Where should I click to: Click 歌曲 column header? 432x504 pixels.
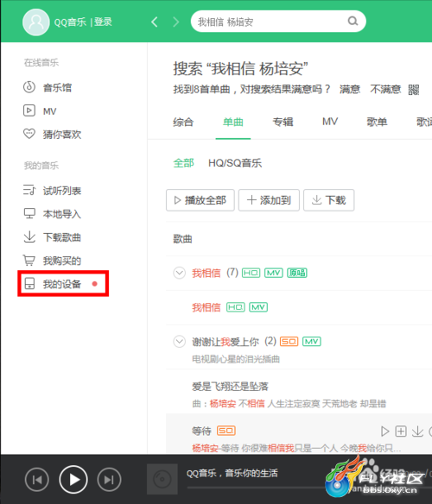click(x=182, y=239)
